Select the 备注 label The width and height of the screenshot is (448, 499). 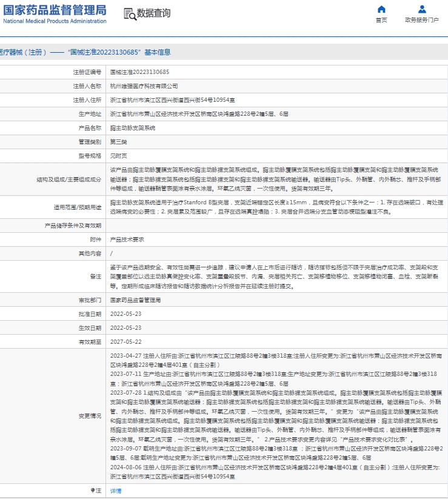click(x=96, y=277)
